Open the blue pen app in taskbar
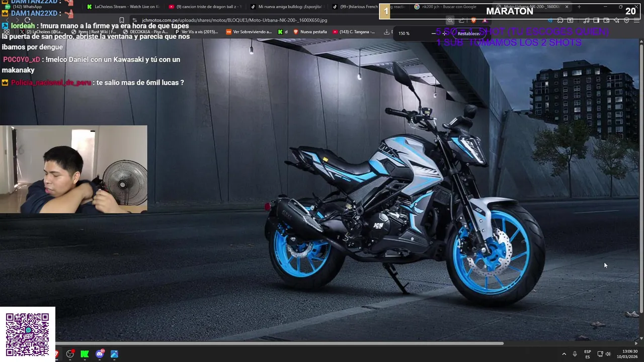 114,354
